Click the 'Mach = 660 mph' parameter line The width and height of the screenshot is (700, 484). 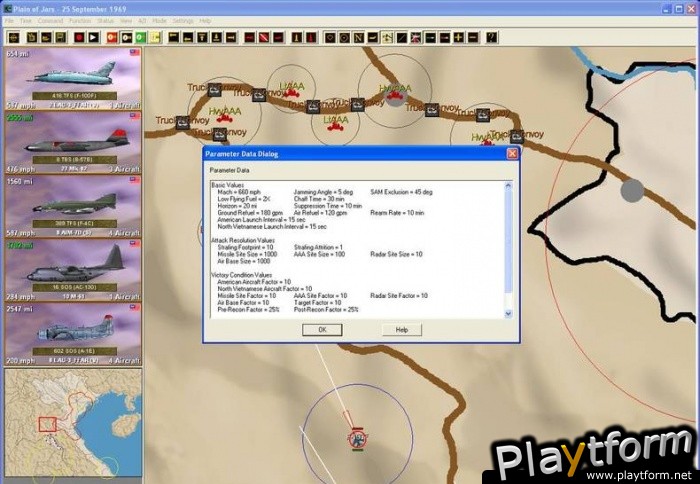pos(239,192)
